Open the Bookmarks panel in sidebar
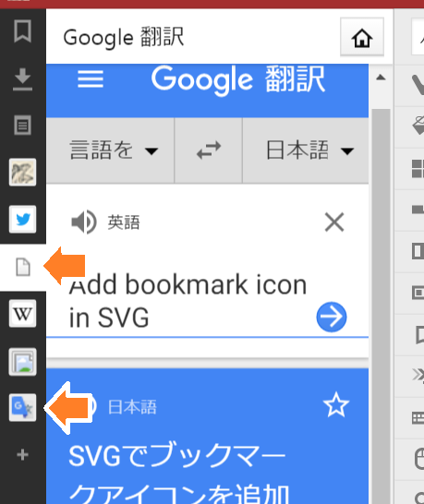 coord(22,31)
